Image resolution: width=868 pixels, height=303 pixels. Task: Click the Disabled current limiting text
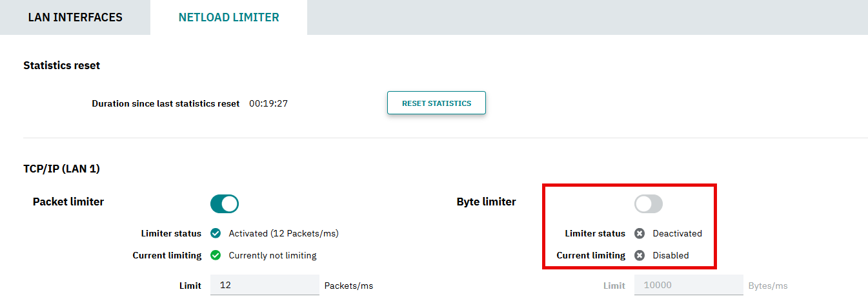[x=671, y=255]
